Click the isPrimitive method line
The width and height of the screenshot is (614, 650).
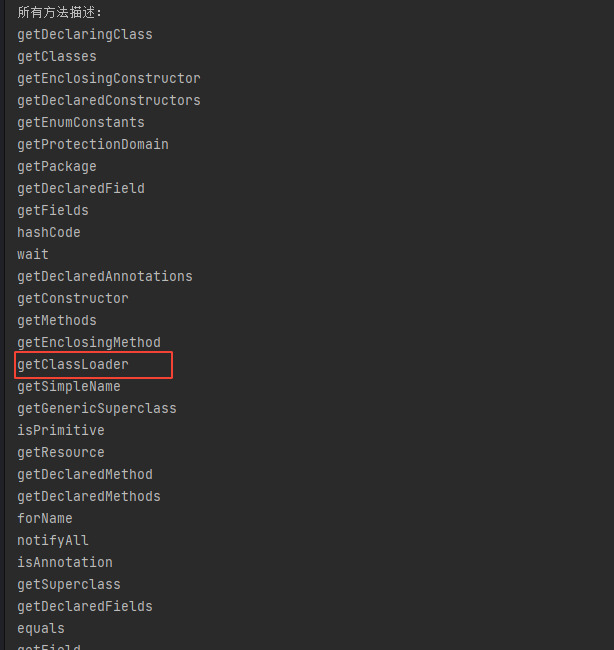[61, 431]
